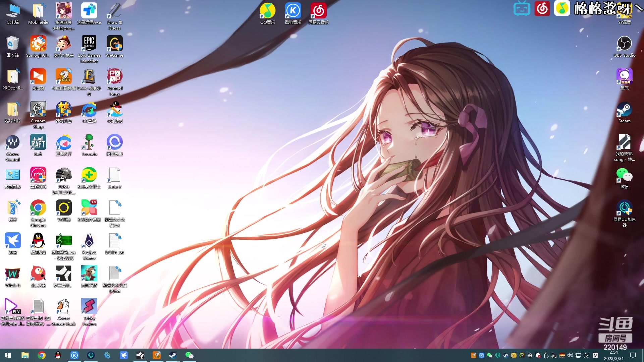Open Steam from the taskbar
644x362 pixels.
[x=173, y=355]
